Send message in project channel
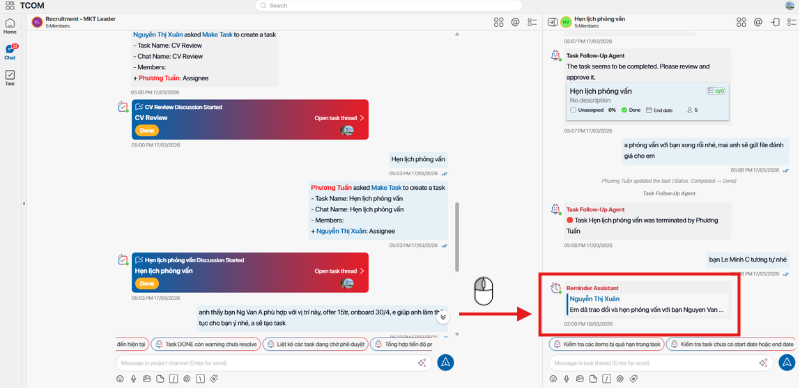Image resolution: width=799 pixels, height=388 pixels. (x=445, y=363)
